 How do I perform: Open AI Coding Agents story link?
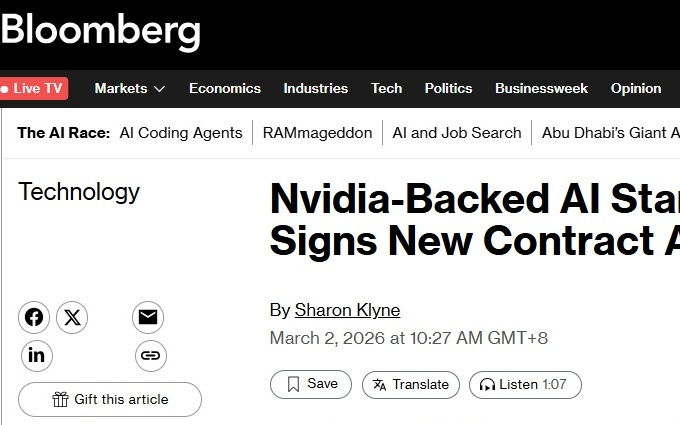181,132
